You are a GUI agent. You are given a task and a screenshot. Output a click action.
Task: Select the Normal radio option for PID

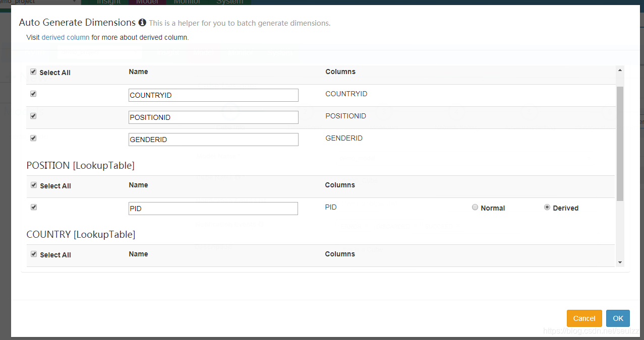click(475, 208)
